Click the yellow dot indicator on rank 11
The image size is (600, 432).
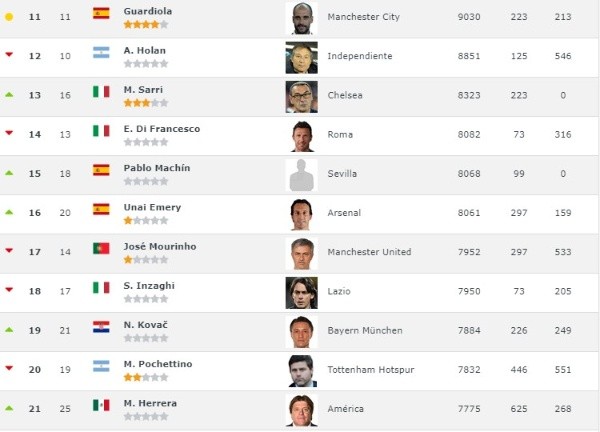[9, 17]
